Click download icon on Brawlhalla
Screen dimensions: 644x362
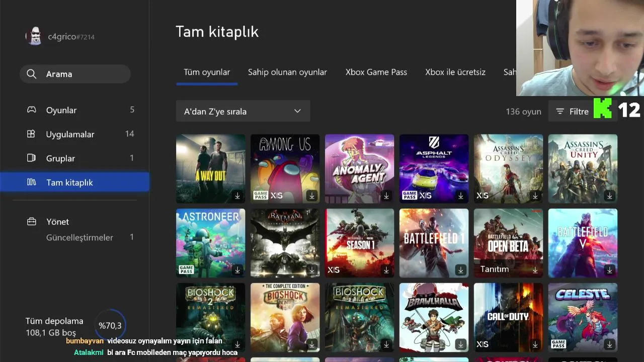tap(461, 344)
